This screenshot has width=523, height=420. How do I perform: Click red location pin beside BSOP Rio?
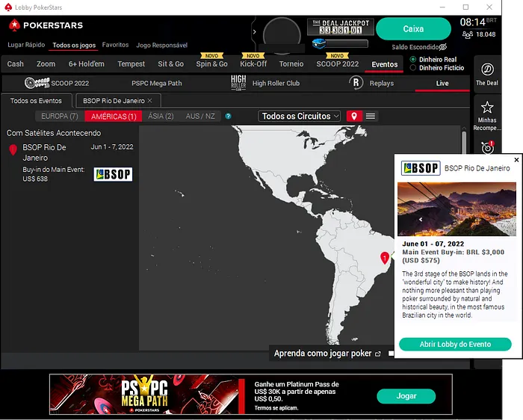click(13, 149)
